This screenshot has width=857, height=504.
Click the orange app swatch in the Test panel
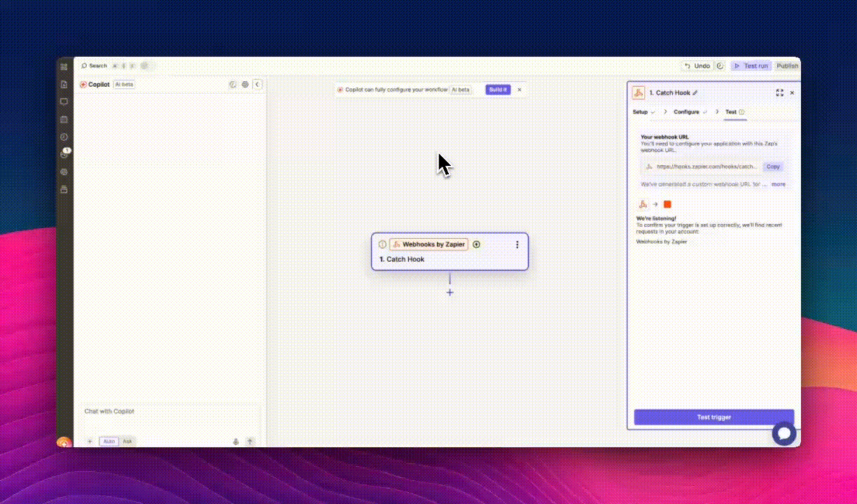[667, 204]
